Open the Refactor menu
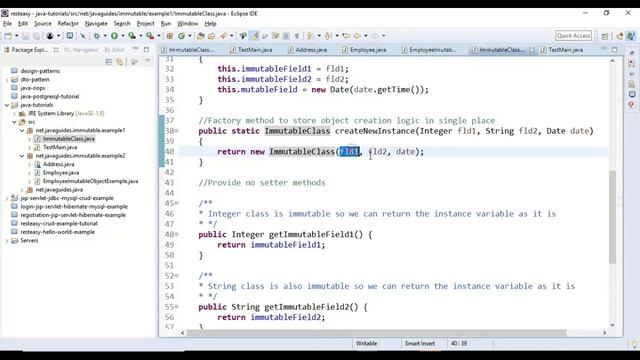The image size is (640, 360). tap(68, 24)
